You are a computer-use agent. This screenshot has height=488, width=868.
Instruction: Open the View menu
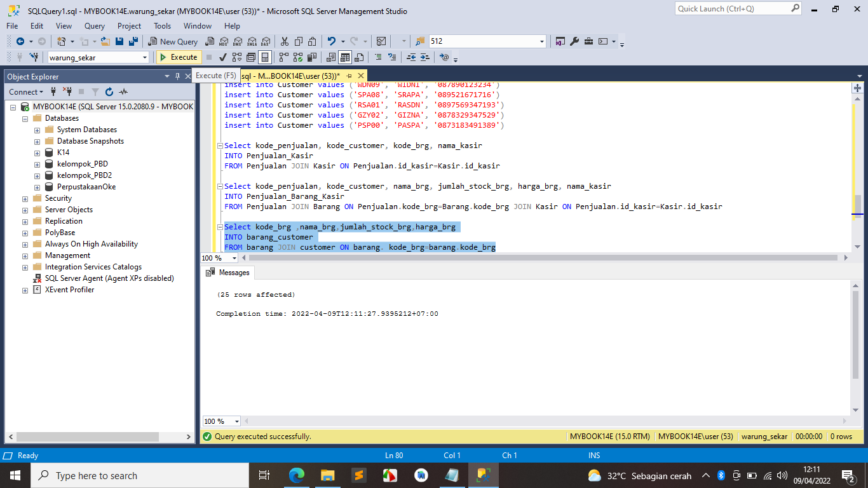click(64, 26)
